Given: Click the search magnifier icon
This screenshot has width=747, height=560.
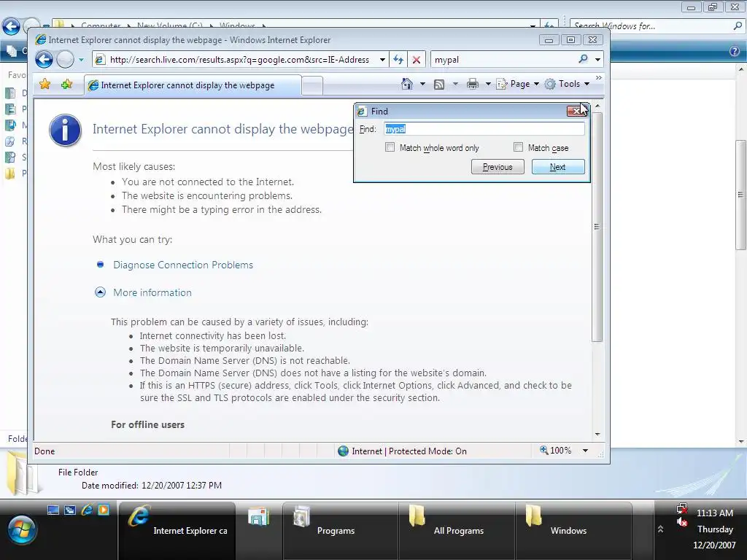Looking at the screenshot, I should tap(583, 60).
